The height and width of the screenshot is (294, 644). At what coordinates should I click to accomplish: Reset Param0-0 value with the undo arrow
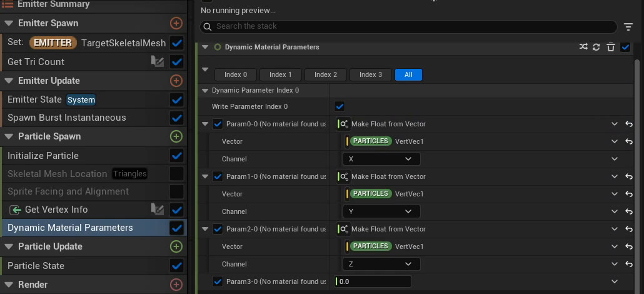coord(629,124)
